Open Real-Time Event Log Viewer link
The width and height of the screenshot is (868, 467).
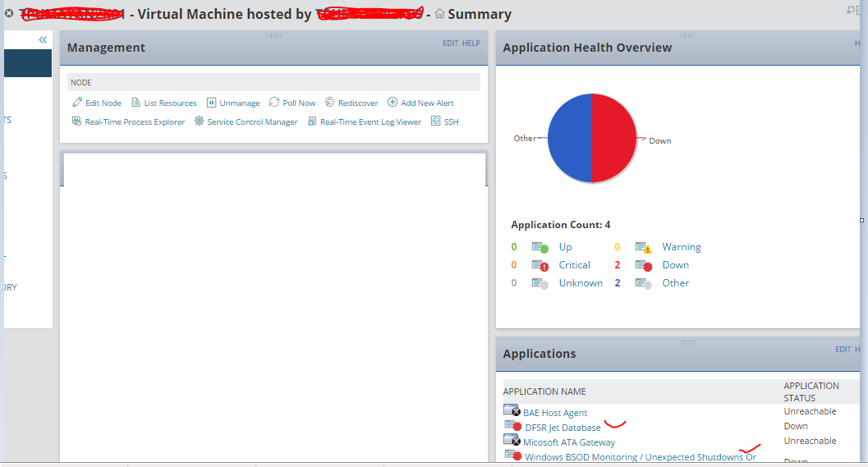coord(370,121)
